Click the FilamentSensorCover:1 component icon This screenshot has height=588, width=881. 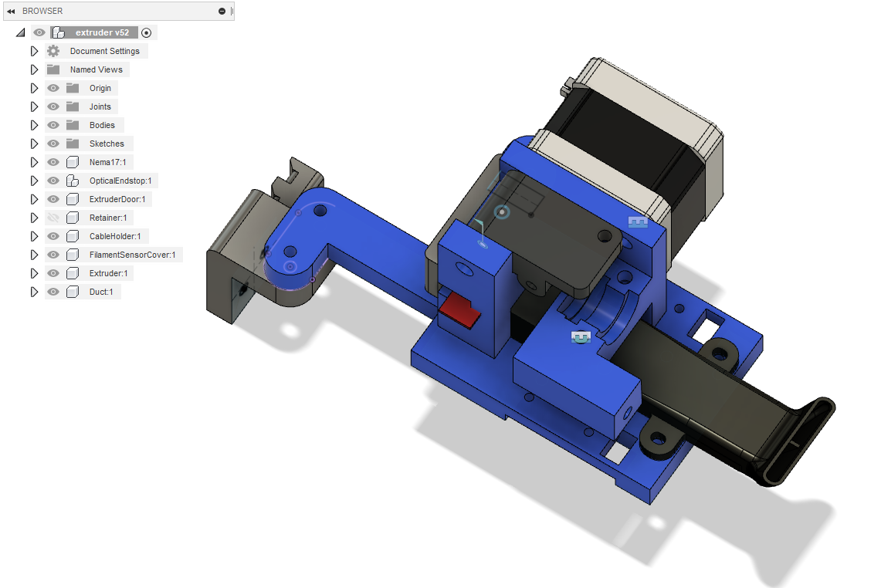(73, 255)
